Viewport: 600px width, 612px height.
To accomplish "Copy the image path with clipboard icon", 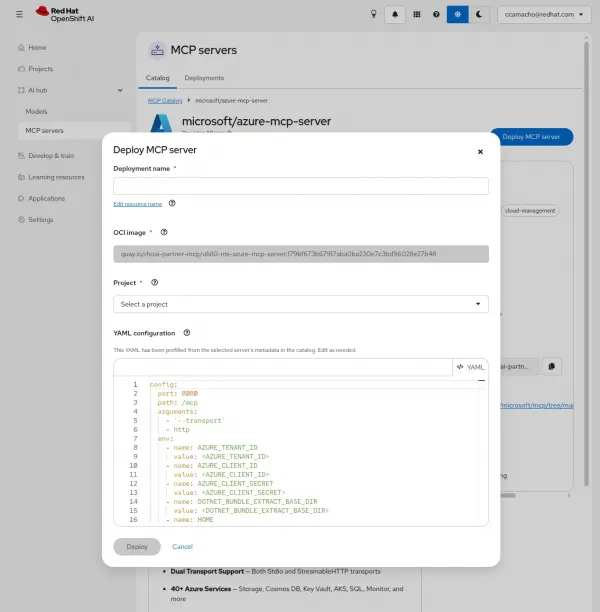I will pos(551,366).
